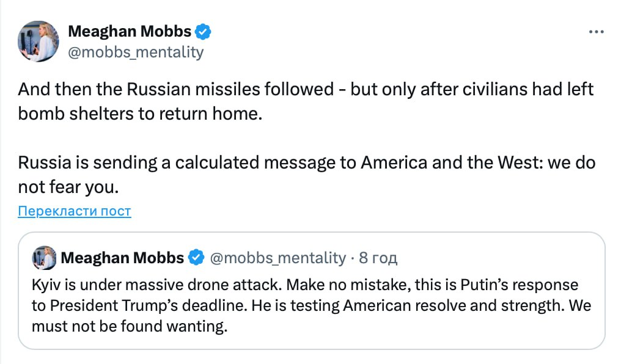The width and height of the screenshot is (621, 364).
Task: Click the verified badge inside the quoted post
Action: pos(196,258)
